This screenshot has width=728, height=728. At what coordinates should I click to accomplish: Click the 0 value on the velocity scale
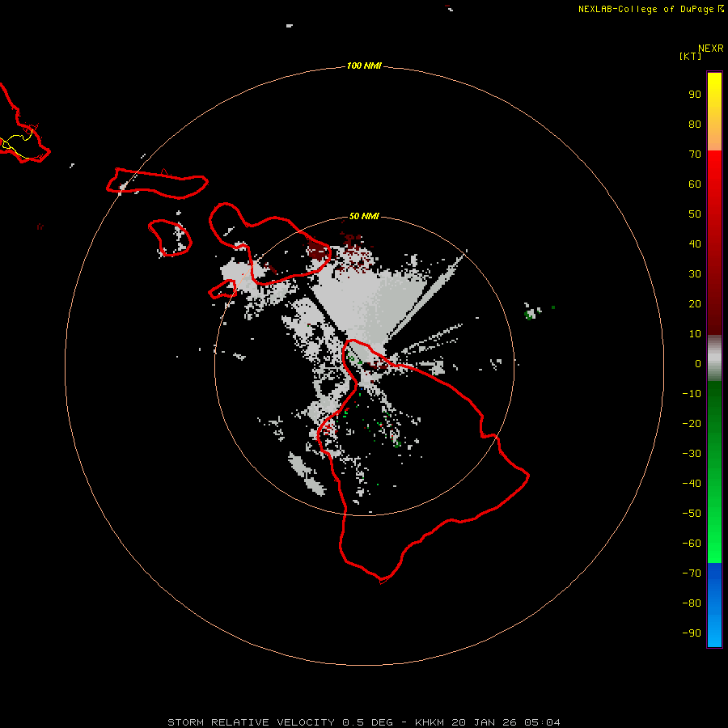click(x=698, y=364)
